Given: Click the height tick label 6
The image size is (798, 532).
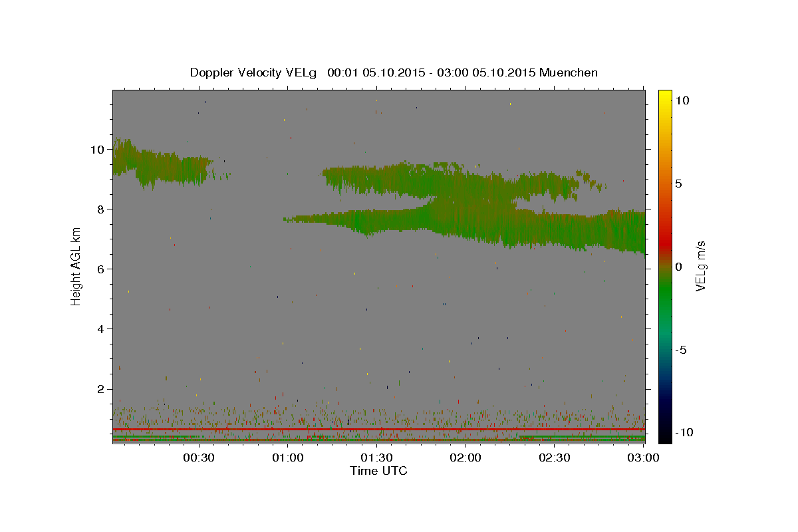Looking at the screenshot, I should 101,269.
